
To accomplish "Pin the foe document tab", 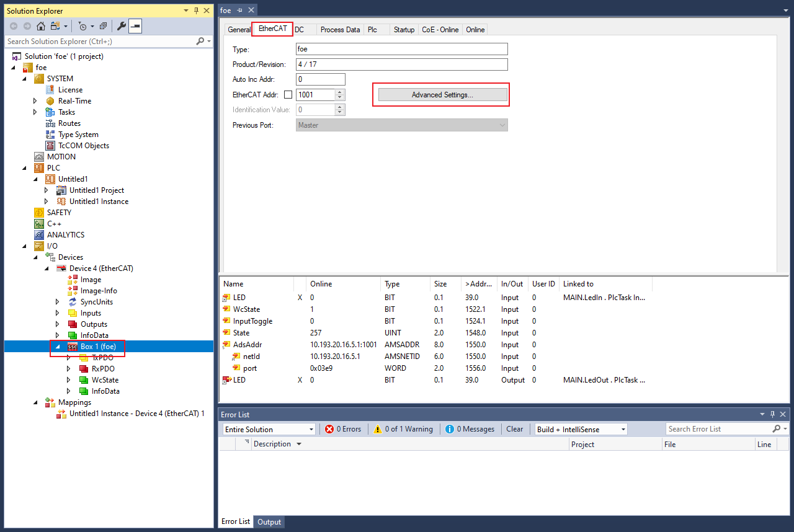I will click(x=240, y=11).
